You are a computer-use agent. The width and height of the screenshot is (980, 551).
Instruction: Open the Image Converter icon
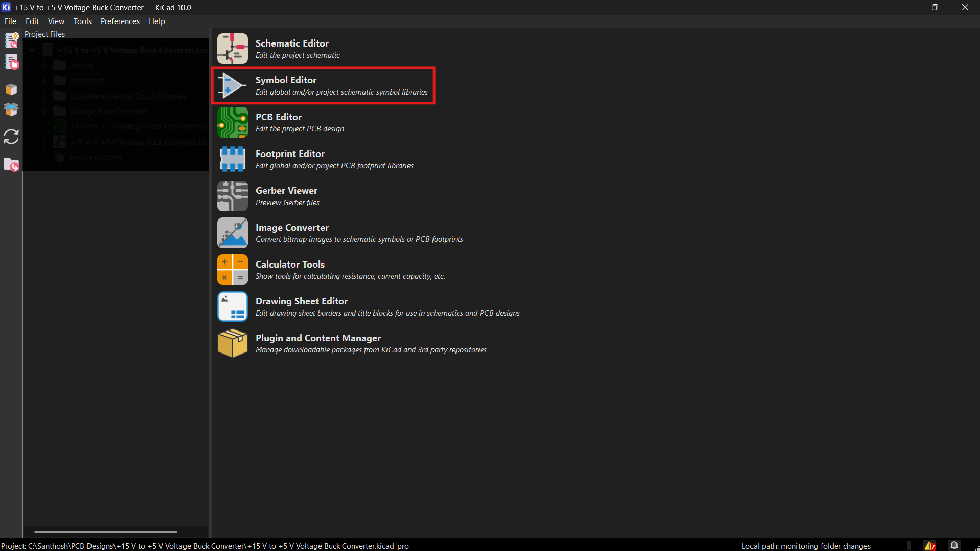(232, 233)
